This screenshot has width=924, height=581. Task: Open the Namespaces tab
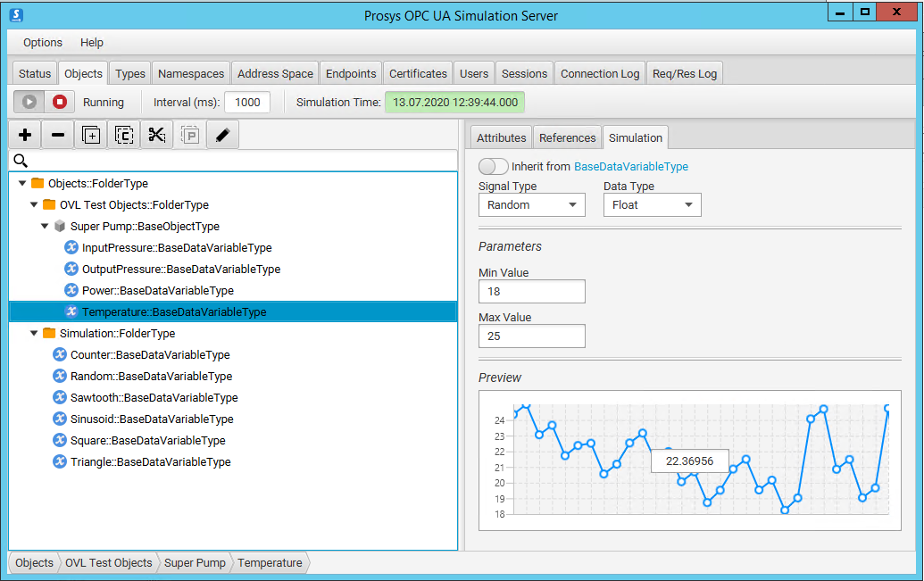tap(191, 74)
